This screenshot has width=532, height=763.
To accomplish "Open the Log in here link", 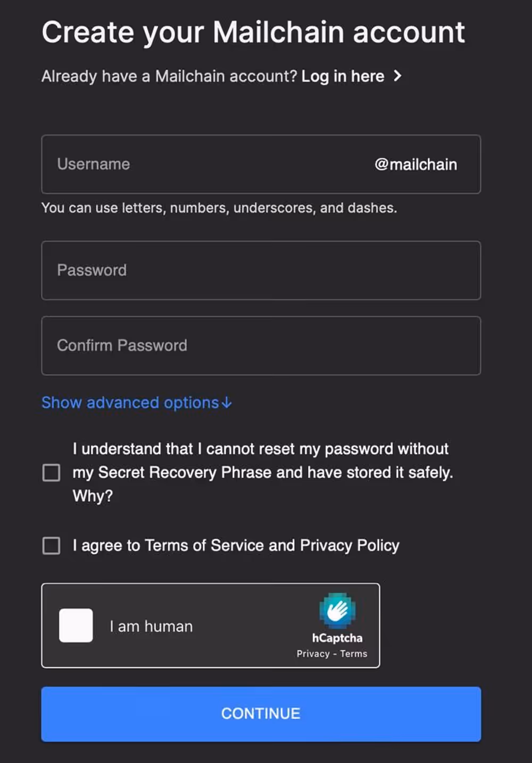I will (342, 76).
